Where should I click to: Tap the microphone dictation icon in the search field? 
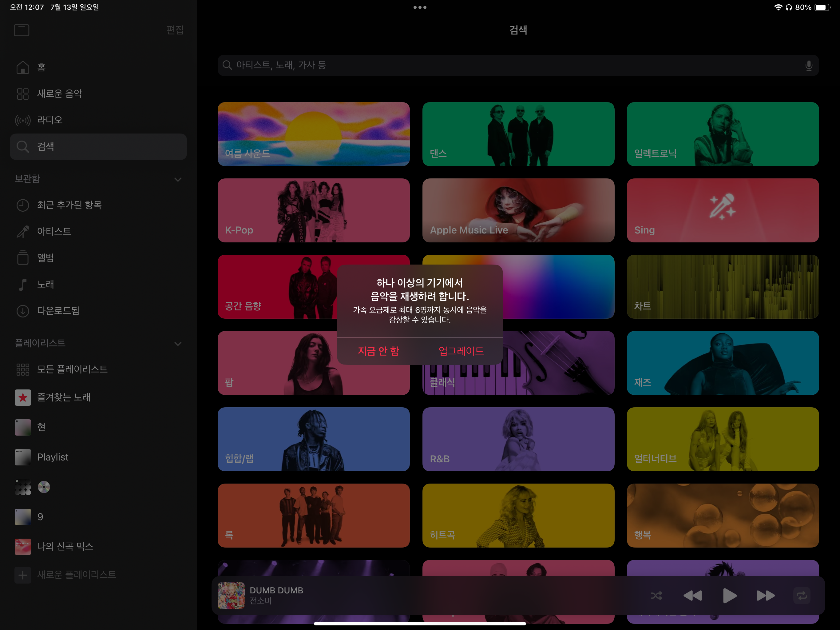pyautogui.click(x=808, y=65)
